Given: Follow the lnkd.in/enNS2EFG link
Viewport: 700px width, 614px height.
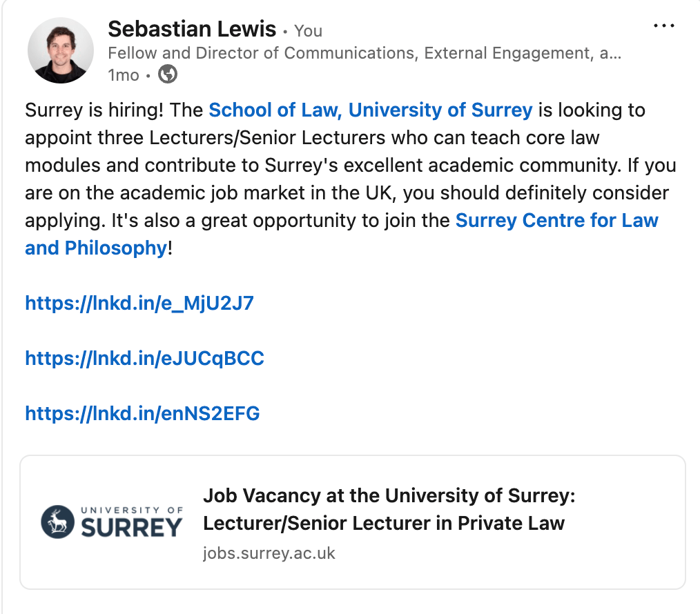Looking at the screenshot, I should [x=142, y=413].
